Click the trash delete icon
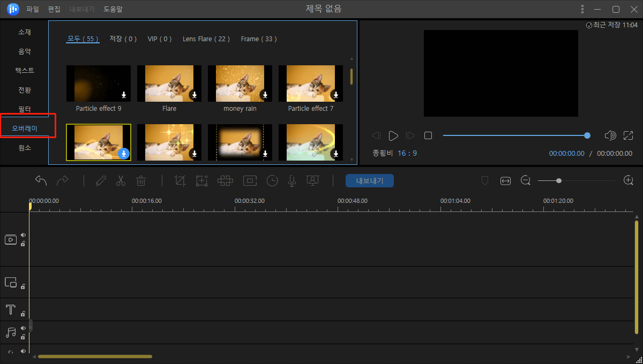Image resolution: width=643 pixels, height=364 pixels. [141, 181]
